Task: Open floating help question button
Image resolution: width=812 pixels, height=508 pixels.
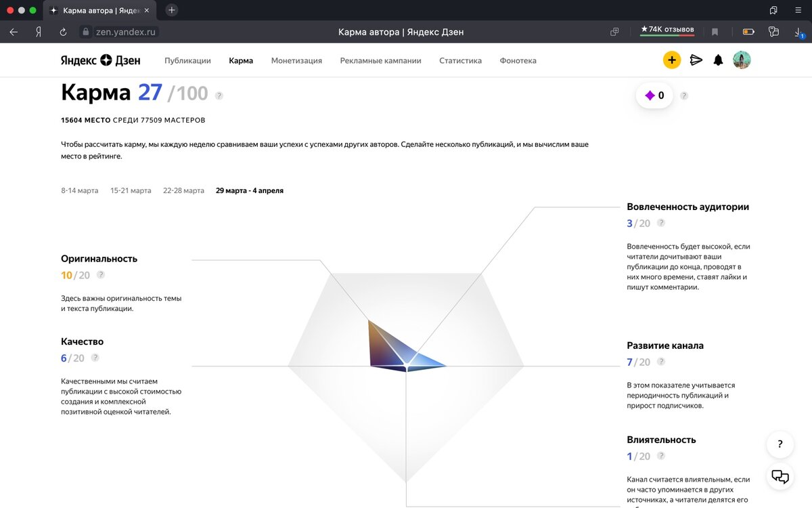Action: [780, 444]
